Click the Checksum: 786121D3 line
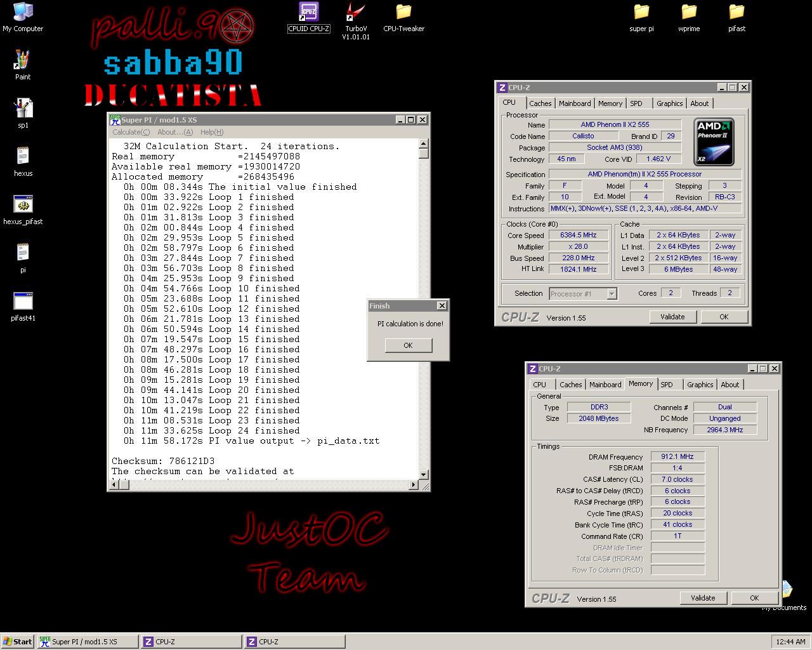Image resolution: width=812 pixels, height=650 pixels. 163,461
